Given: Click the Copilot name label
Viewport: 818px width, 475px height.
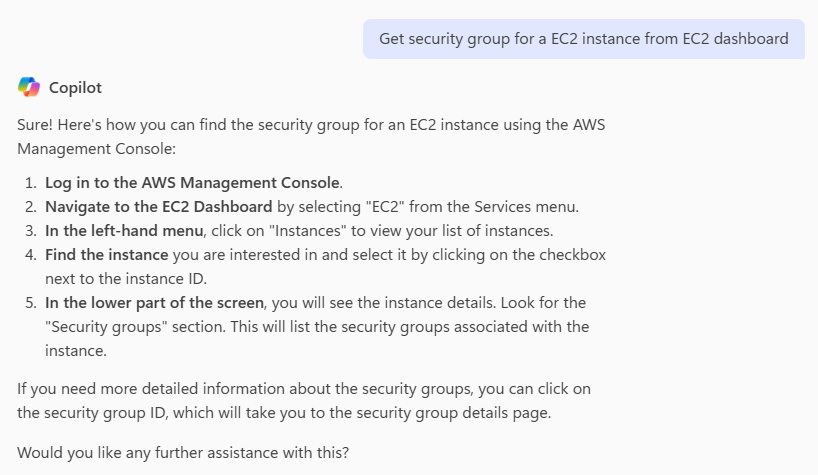Looking at the screenshot, I should pos(75,87).
